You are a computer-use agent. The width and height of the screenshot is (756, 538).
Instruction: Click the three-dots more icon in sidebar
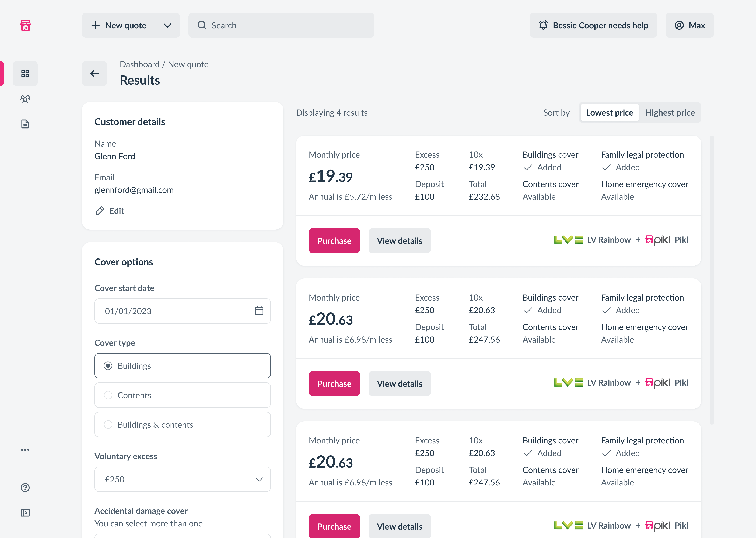pyautogui.click(x=25, y=450)
